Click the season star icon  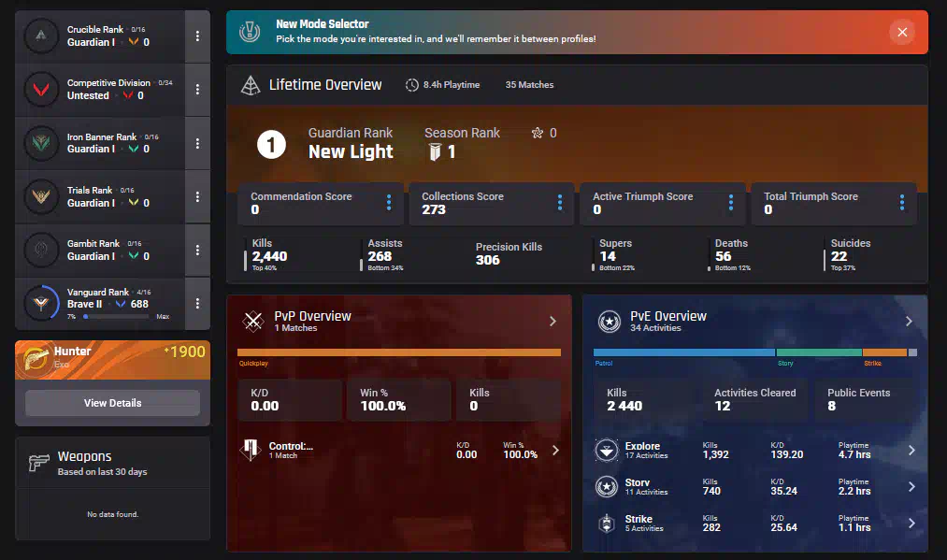[x=537, y=133]
